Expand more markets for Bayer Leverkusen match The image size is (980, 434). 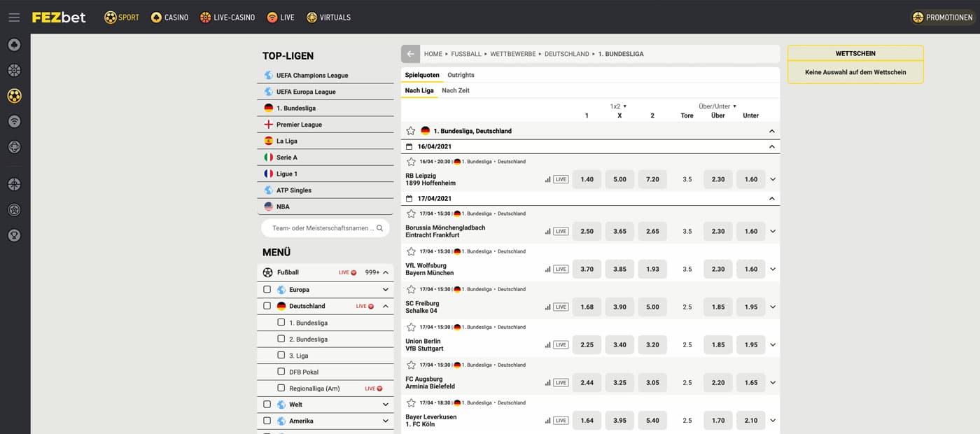coord(772,420)
